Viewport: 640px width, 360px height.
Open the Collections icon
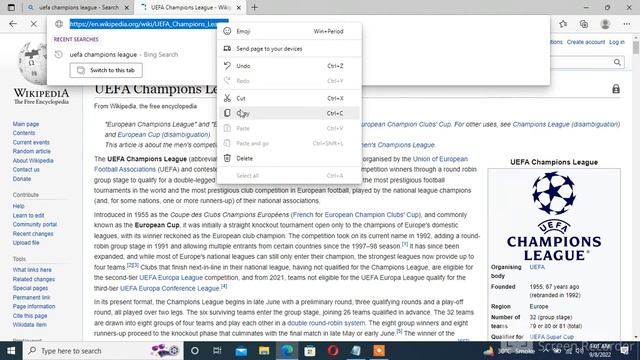click(x=584, y=24)
